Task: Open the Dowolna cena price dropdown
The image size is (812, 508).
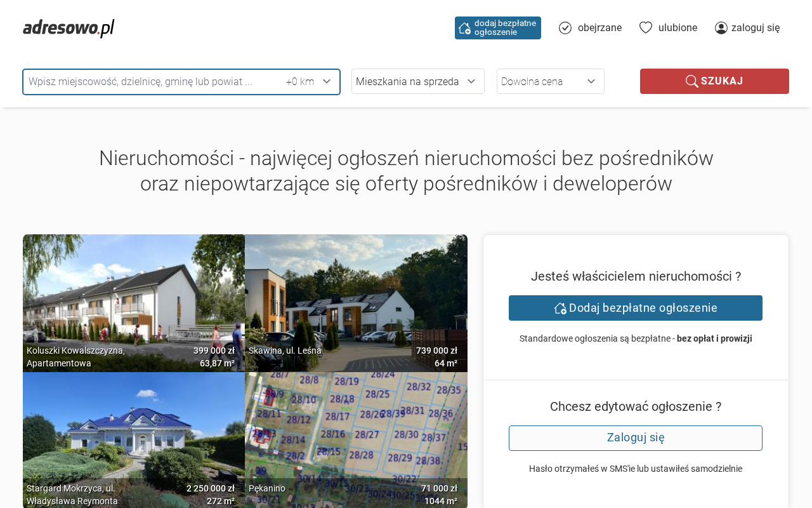Action: click(x=550, y=81)
